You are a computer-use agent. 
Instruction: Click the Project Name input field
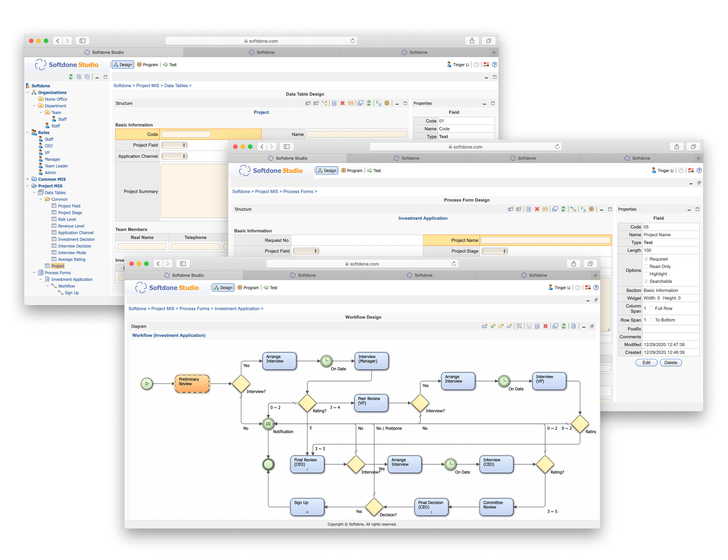coord(546,240)
